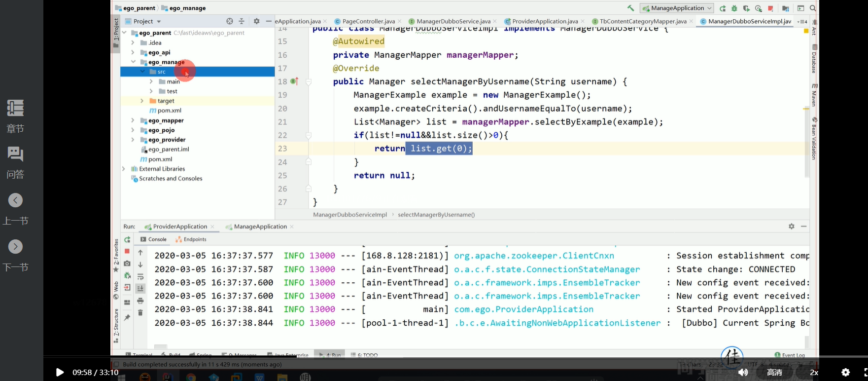The width and height of the screenshot is (868, 381).
Task: Hide the Project panel with the minus
Action: coord(269,21)
